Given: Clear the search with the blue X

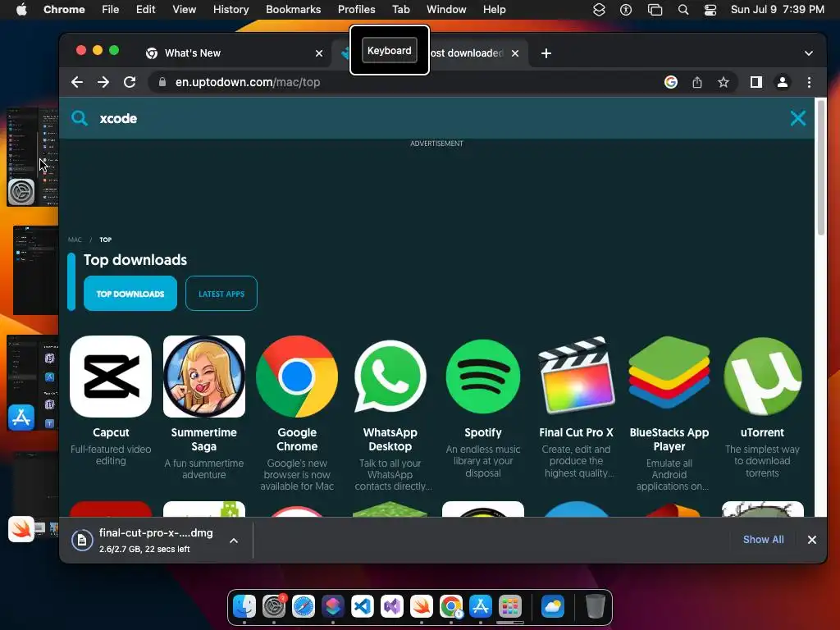Looking at the screenshot, I should pyautogui.click(x=797, y=118).
